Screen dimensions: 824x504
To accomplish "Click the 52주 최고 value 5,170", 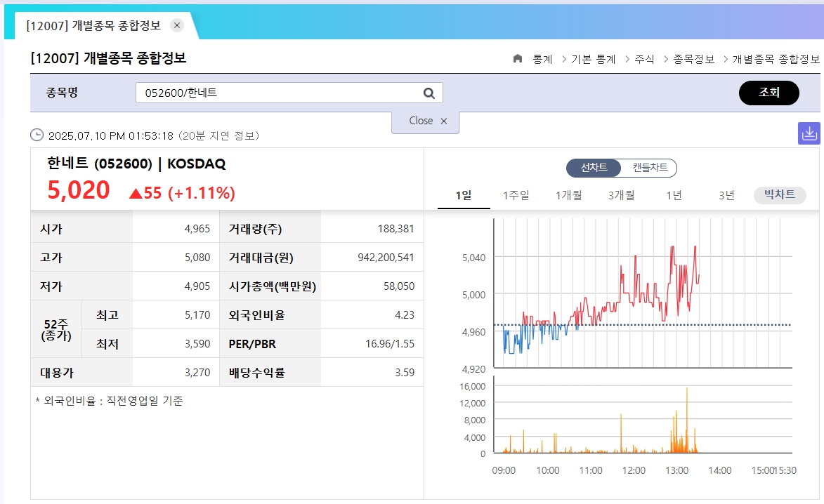I will [197, 315].
